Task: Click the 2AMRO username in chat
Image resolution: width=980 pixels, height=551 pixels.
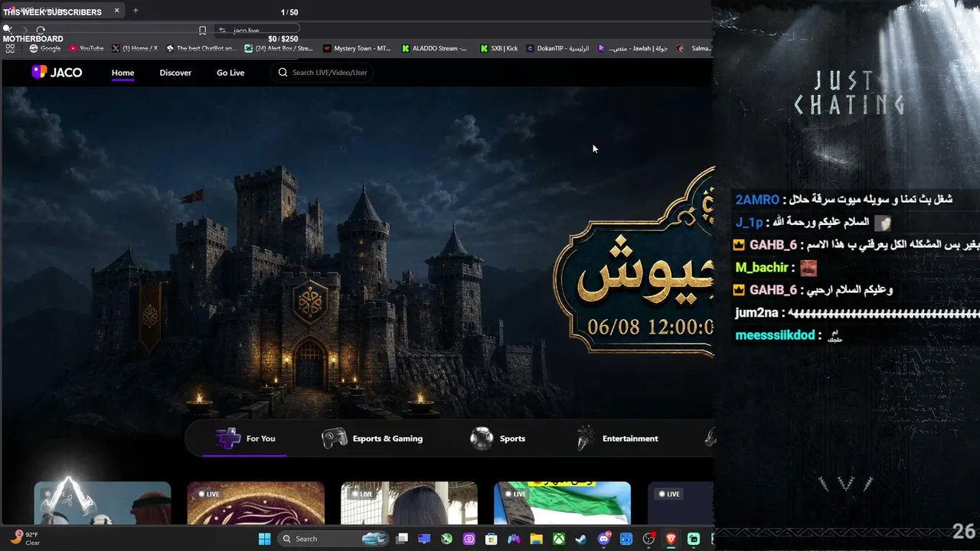Action: point(757,200)
